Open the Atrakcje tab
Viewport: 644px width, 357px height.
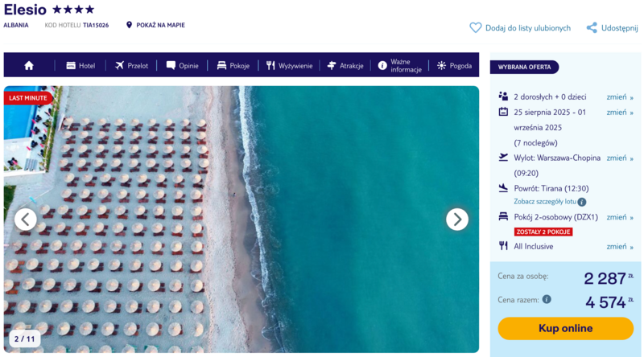click(x=345, y=66)
